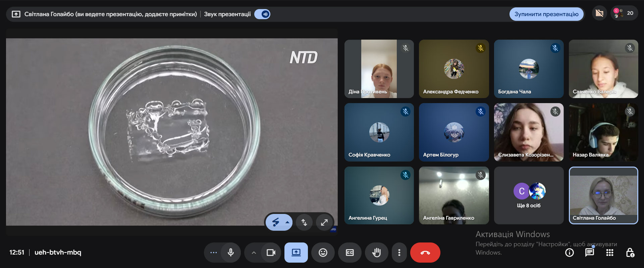644x268 pixels.
Task: Open meeting details info icon
Action: (569, 253)
